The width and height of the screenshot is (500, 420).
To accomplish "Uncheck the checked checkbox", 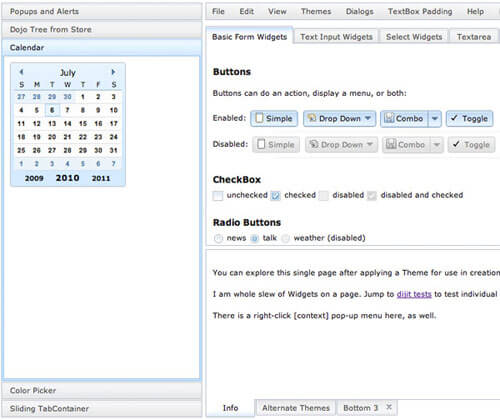I will coord(275,195).
